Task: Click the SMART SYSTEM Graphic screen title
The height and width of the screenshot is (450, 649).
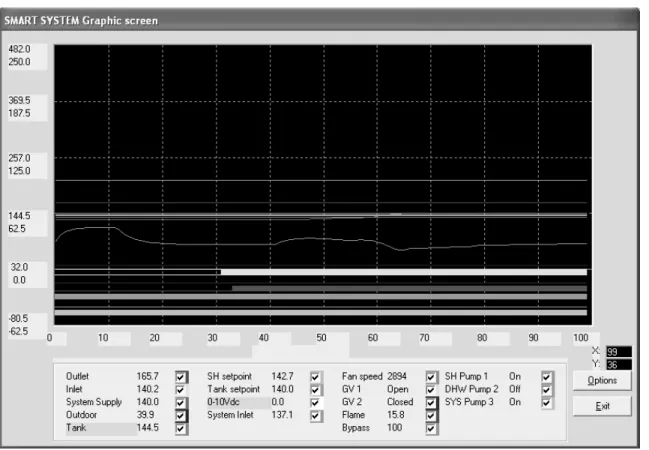Action: point(81,21)
